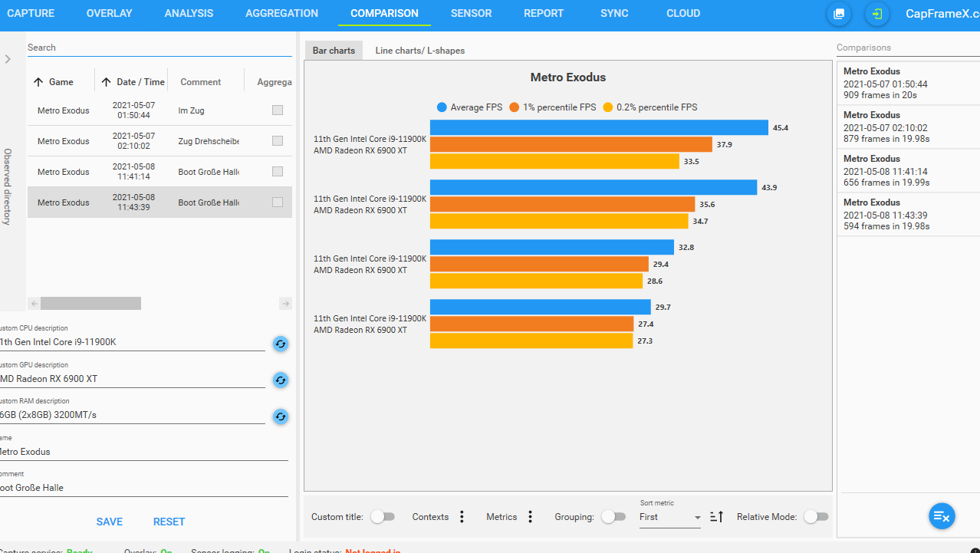This screenshot has width=980, height=553.
Task: Open the screenshot folder icon in header
Action: [839, 14]
